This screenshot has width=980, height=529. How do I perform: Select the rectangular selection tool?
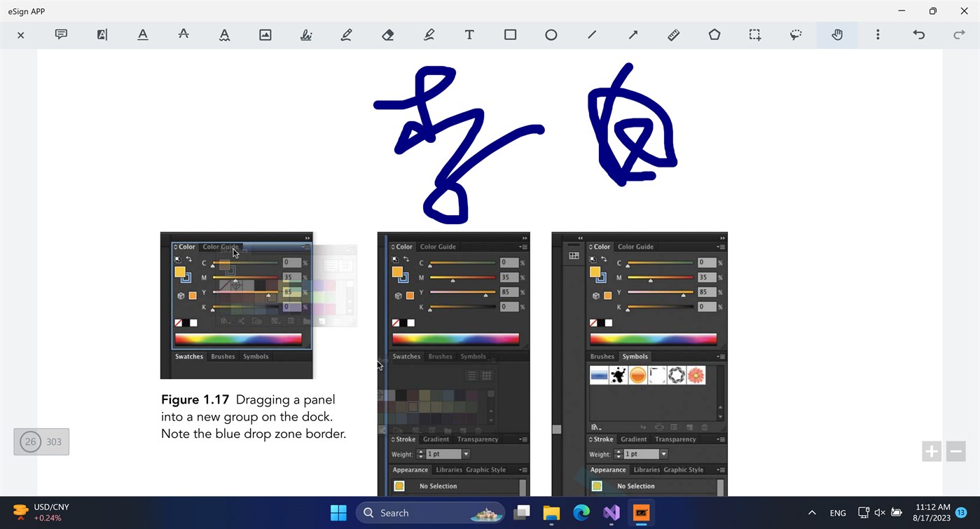tap(754, 34)
